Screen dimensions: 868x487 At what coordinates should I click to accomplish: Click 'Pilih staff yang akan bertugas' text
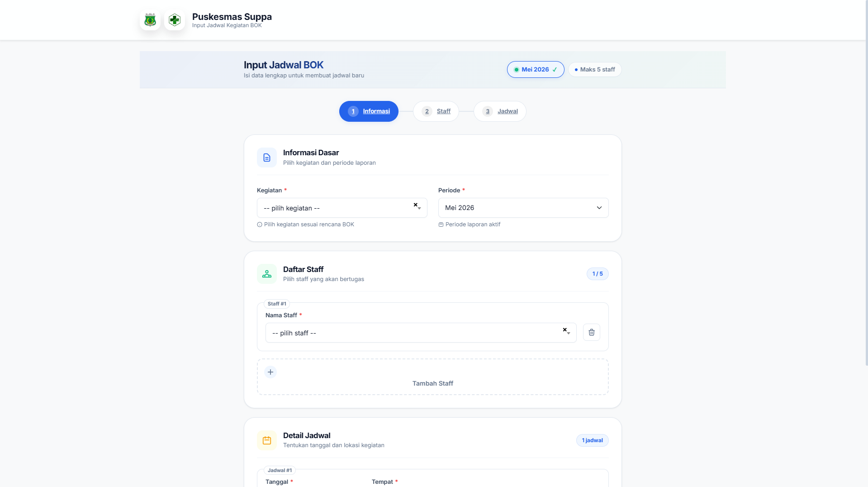(323, 279)
